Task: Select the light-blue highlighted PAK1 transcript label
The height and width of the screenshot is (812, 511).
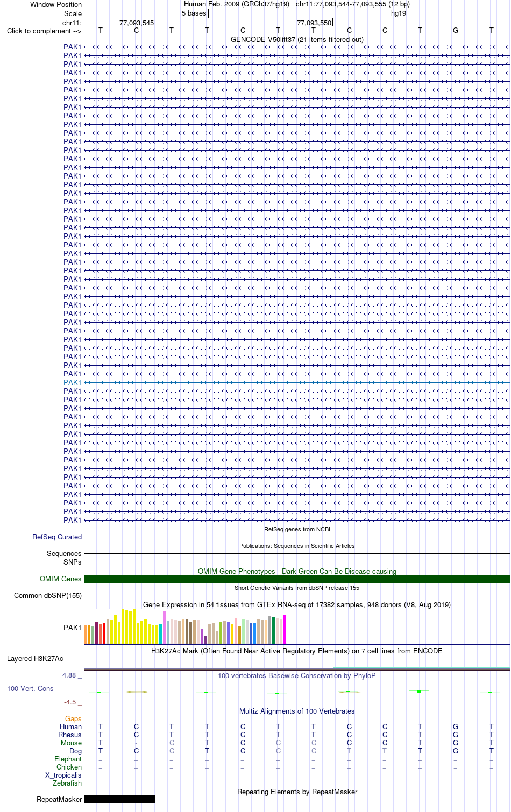Action: [72, 382]
